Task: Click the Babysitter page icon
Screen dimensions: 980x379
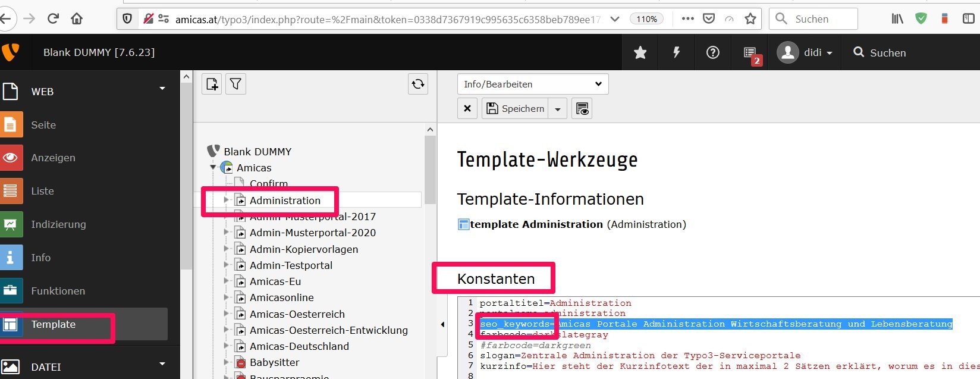Action: coord(240,362)
